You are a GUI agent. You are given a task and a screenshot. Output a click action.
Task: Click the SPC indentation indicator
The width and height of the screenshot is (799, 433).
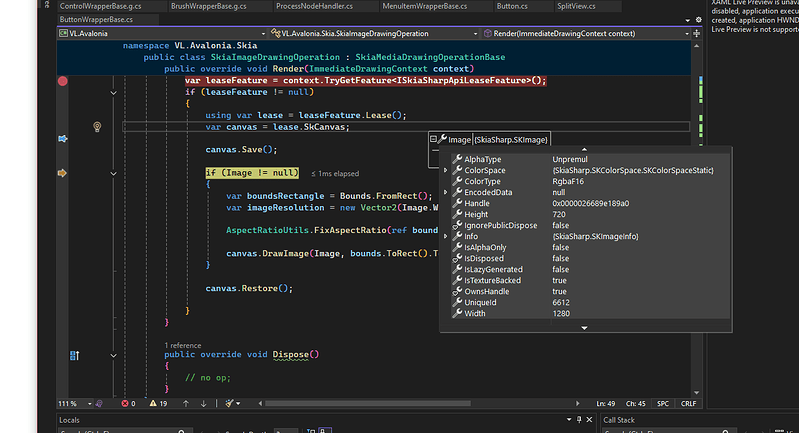point(663,403)
